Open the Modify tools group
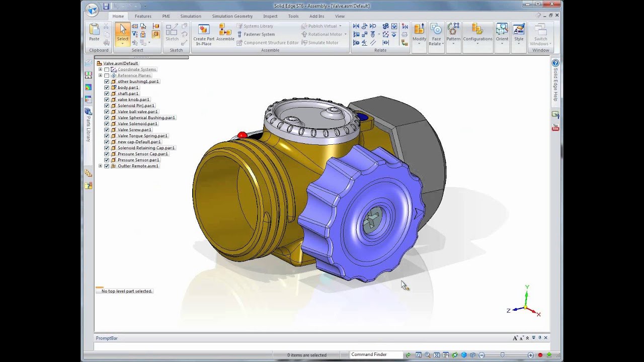This screenshot has width=644, height=362. (x=419, y=34)
